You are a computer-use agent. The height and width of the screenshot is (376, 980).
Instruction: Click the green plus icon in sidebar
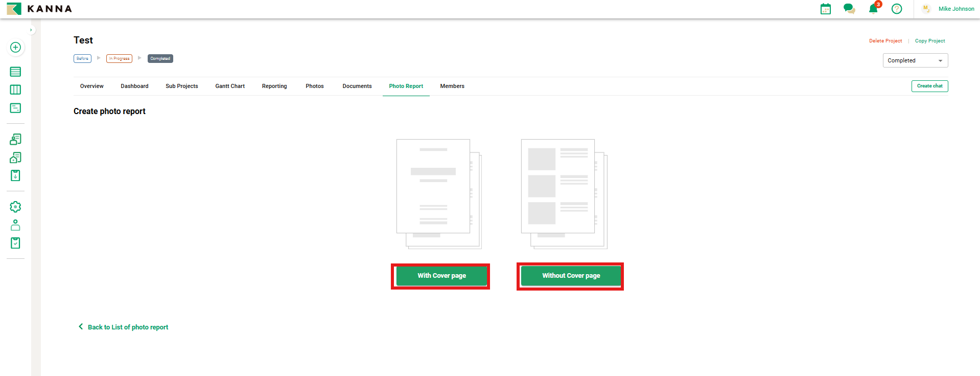[x=15, y=48]
